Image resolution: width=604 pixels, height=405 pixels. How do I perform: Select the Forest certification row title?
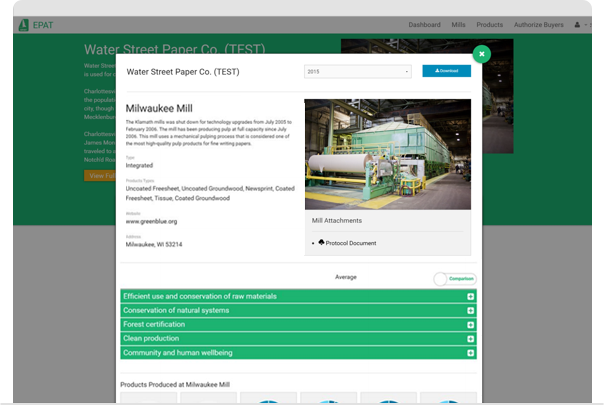click(154, 324)
